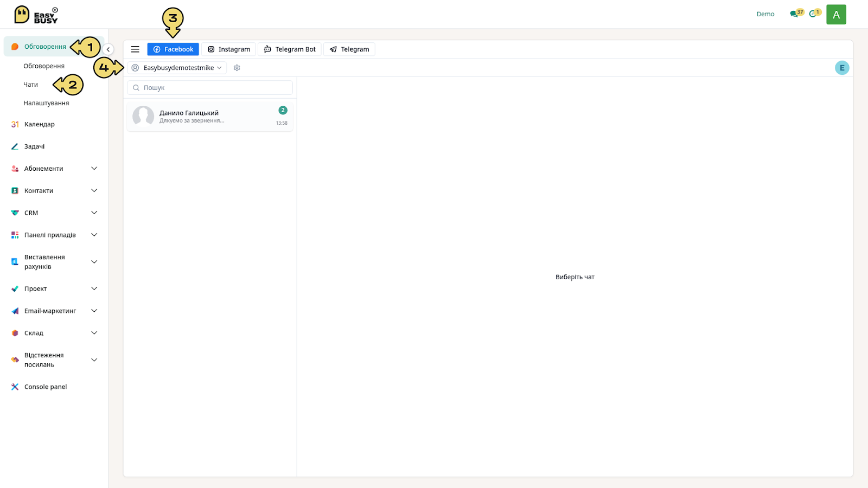Switch to the Instagram tab

[x=229, y=49]
